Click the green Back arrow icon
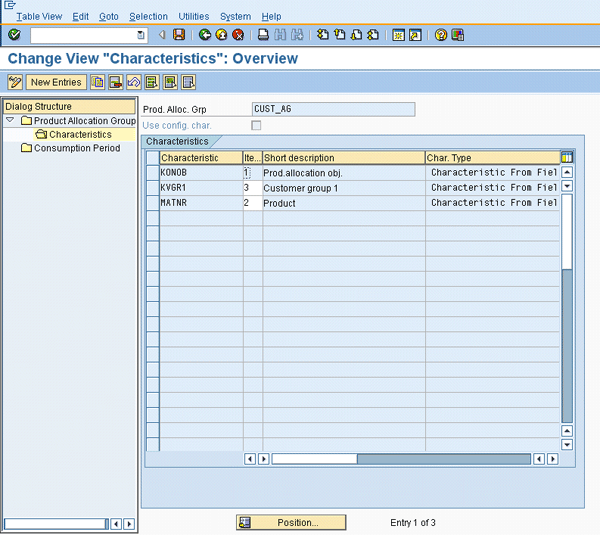 tap(205, 35)
